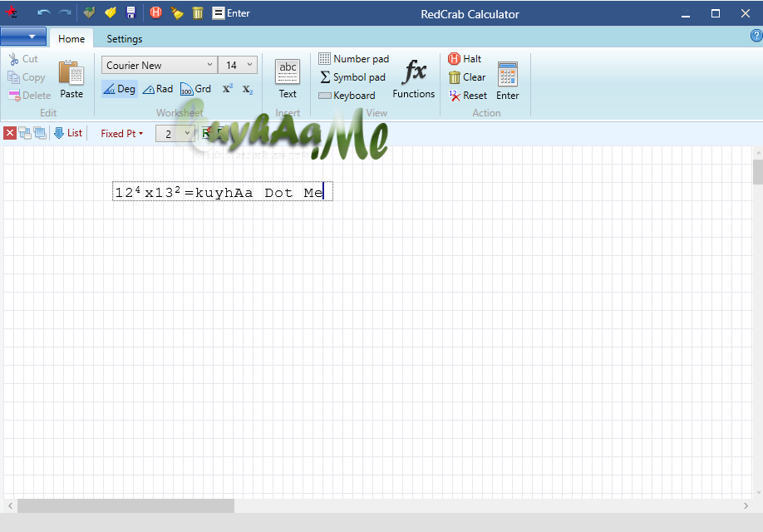Open the Fixed Pt format dropdown
The width and height of the screenshot is (763, 532).
[x=121, y=133]
